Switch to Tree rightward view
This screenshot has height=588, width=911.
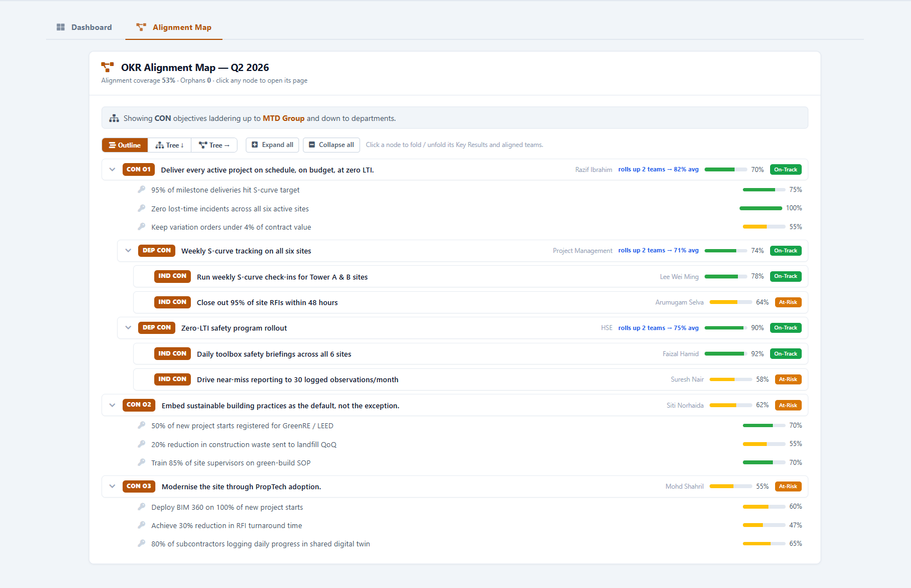pos(214,145)
